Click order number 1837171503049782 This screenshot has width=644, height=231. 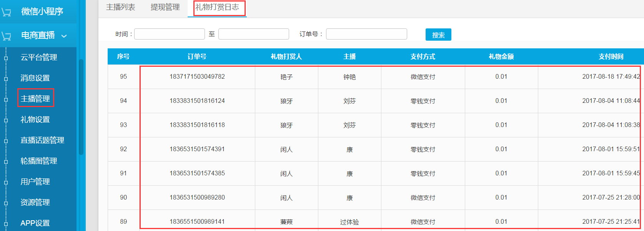(x=197, y=77)
